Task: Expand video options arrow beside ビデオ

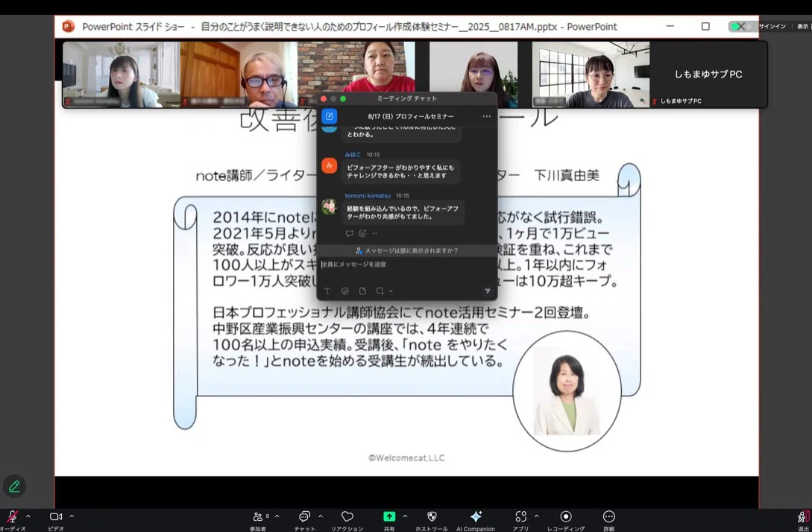Action: pyautogui.click(x=72, y=516)
